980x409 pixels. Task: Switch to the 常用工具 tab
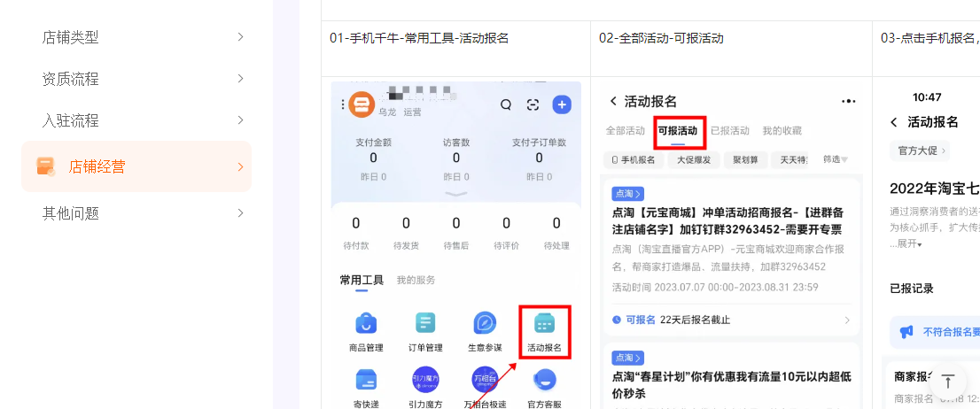tap(362, 280)
